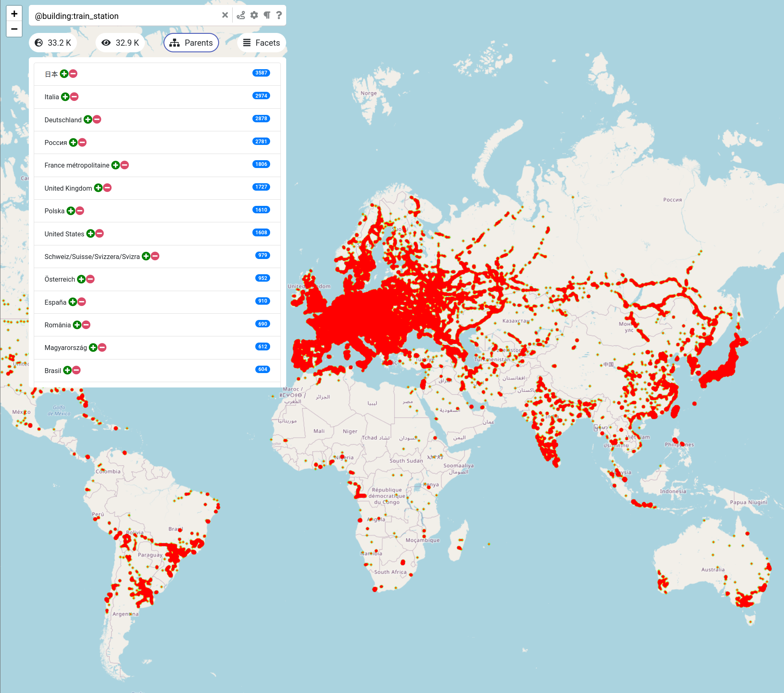Image resolution: width=784 pixels, height=693 pixels.
Task: Exclude Polska using red minus toggle
Action: tap(80, 211)
